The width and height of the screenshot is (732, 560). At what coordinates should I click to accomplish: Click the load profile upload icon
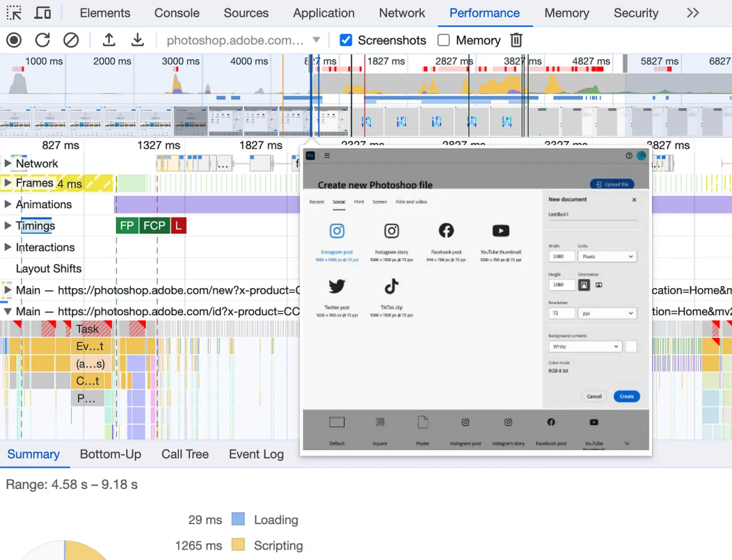[108, 40]
